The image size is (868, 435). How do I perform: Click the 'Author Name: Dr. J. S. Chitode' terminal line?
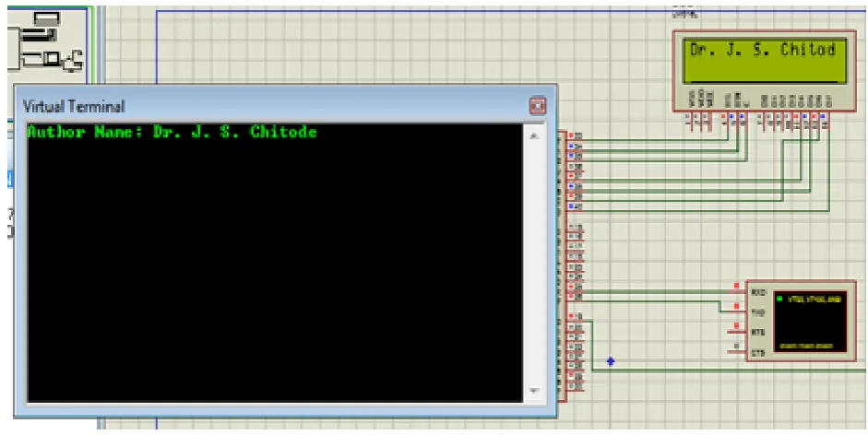pyautogui.click(x=172, y=133)
